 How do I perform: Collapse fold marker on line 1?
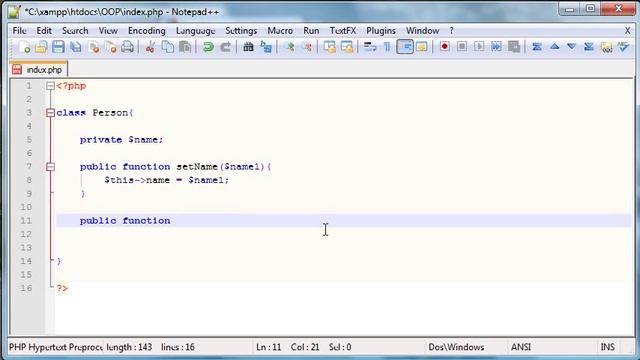pos(50,86)
